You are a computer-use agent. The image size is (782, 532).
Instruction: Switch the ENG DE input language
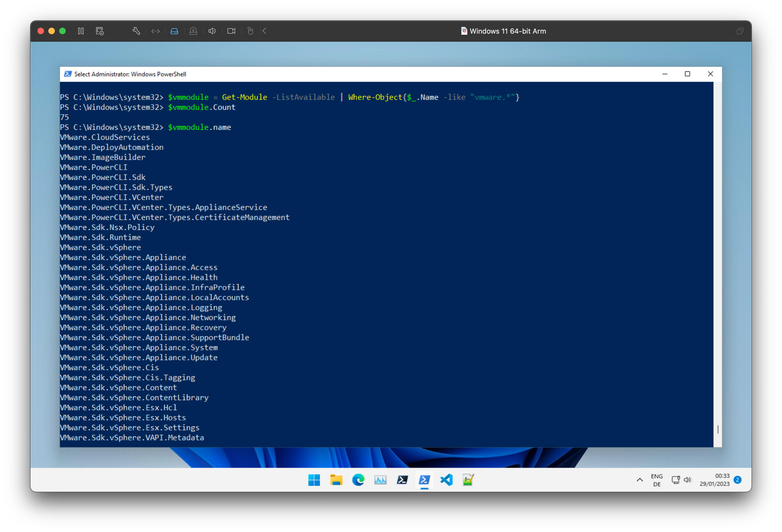(x=657, y=480)
